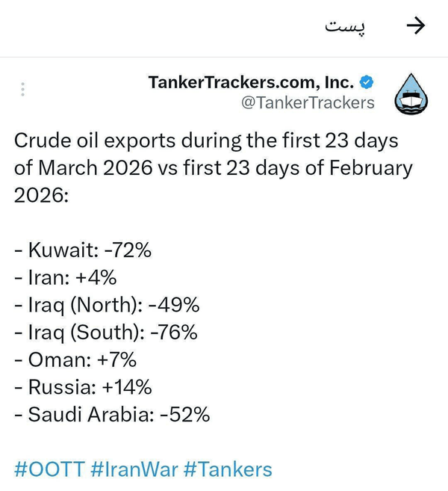The image size is (448, 491).
Task: Click the Saudi Arabia: -52% line
Action: 112,415
